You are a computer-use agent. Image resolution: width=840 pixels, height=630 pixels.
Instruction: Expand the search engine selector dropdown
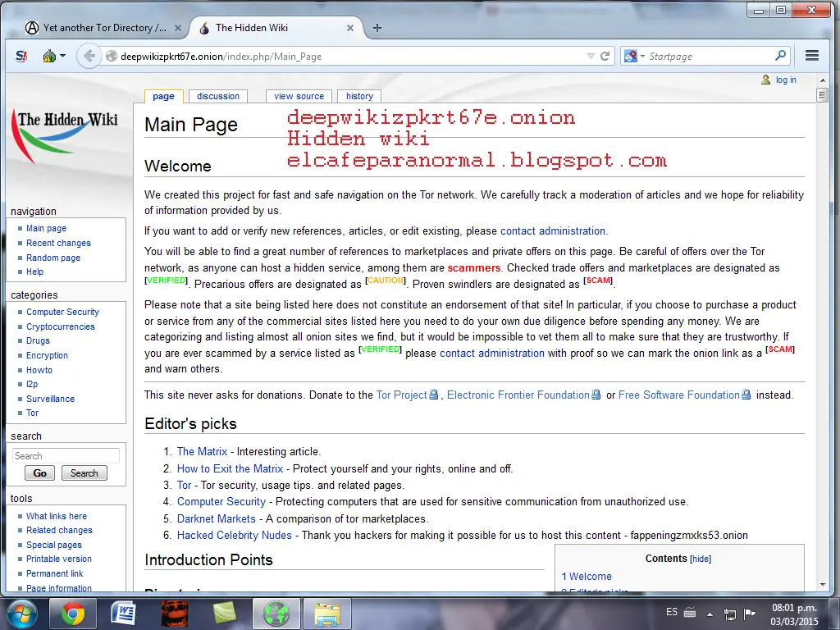tap(632, 57)
